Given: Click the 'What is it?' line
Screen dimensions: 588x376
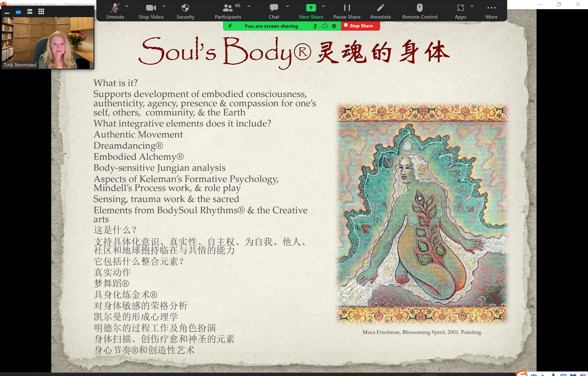Looking at the screenshot, I should 116,83.
